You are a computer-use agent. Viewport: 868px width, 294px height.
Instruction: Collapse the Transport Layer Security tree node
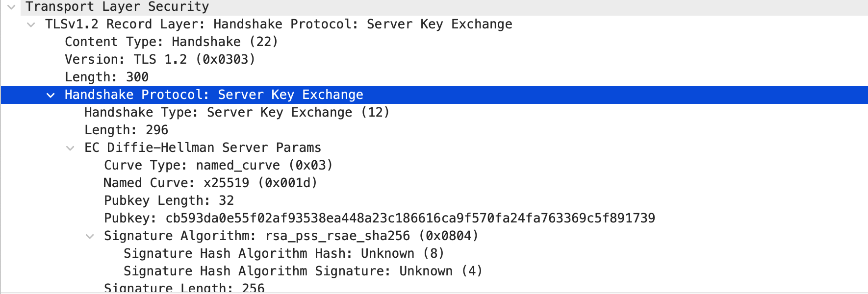tap(11, 7)
